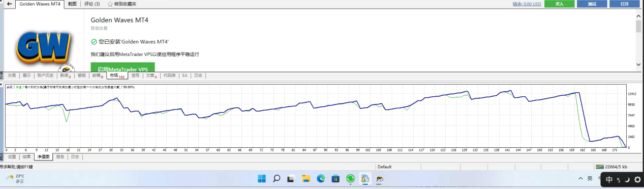Screen dimensions: 644x189
Task: Open the 信号 terminal tab
Action: tap(135, 75)
